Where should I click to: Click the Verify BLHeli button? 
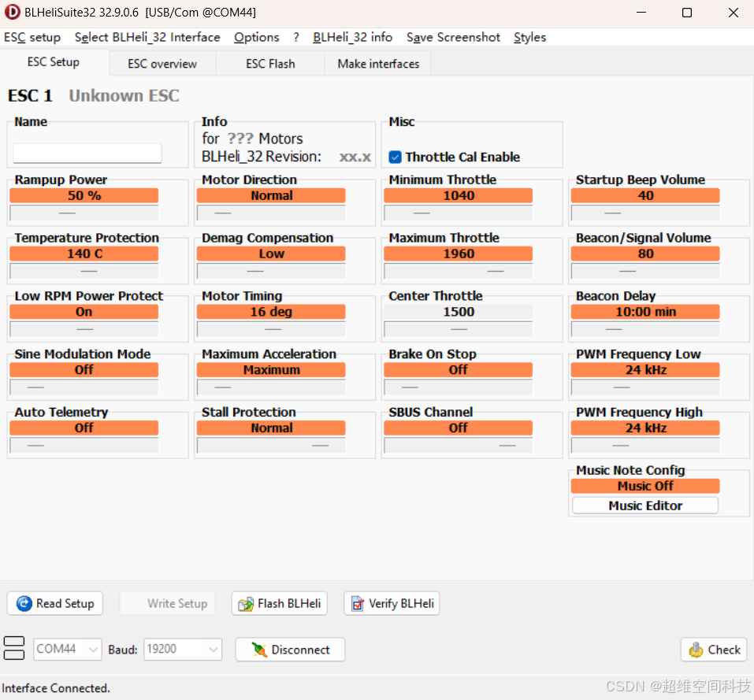pos(392,603)
